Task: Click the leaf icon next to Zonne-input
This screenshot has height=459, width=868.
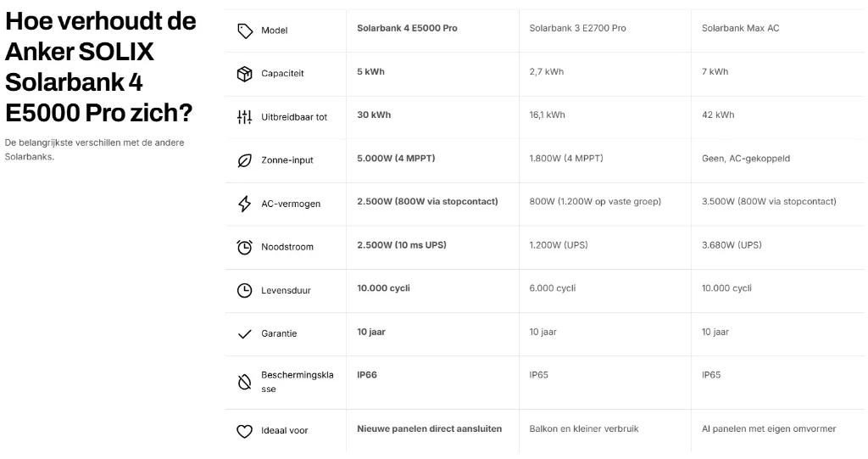Action: coord(245,160)
